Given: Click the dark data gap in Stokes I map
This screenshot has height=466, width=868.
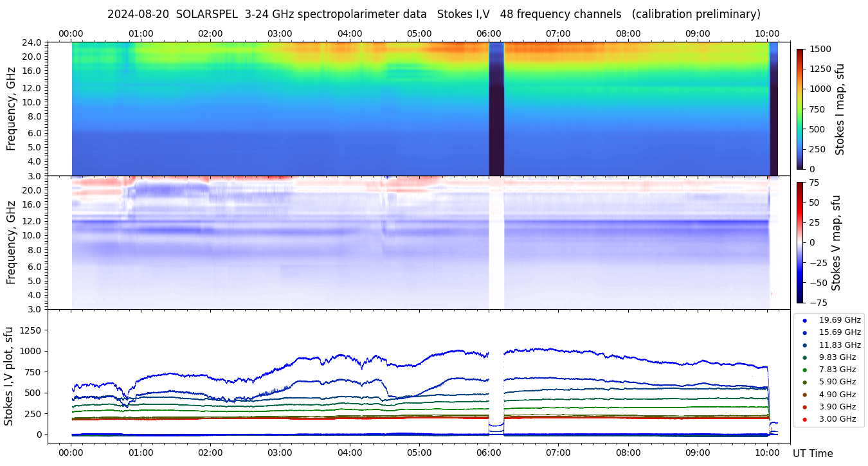Looking at the screenshot, I should point(496,109).
